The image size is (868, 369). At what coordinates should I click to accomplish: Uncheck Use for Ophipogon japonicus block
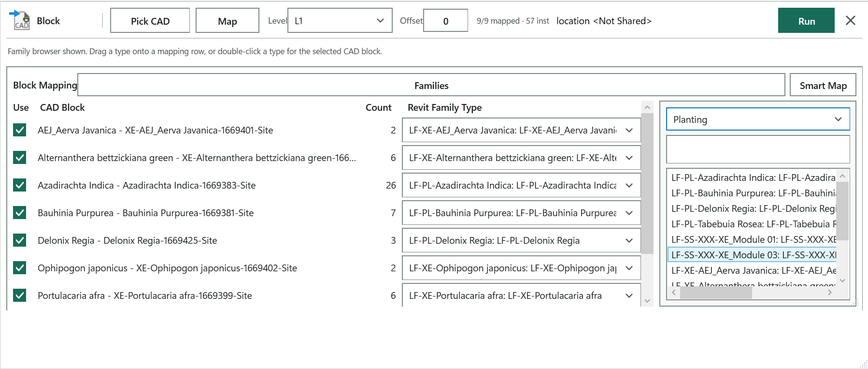point(20,268)
